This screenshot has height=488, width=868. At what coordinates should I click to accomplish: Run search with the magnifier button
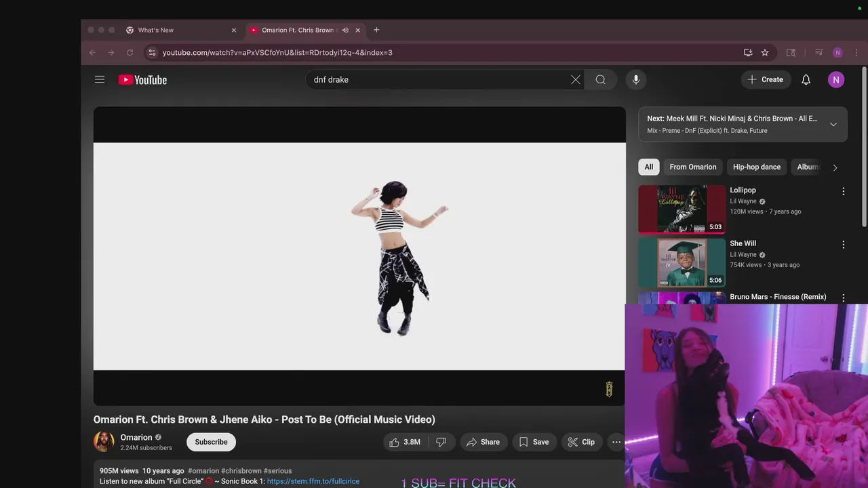pos(600,79)
